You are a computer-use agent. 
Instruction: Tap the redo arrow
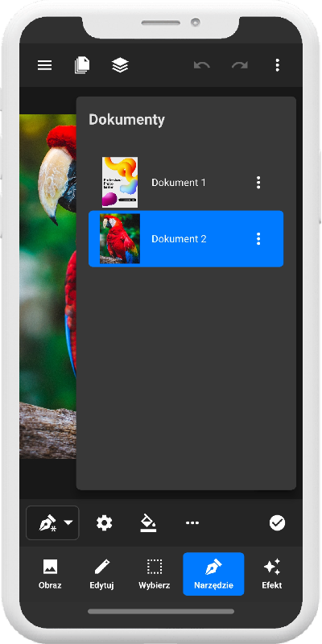point(239,65)
